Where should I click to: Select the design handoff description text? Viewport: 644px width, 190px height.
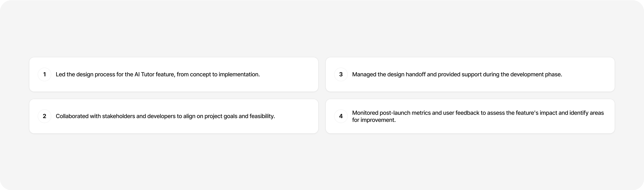click(x=457, y=74)
